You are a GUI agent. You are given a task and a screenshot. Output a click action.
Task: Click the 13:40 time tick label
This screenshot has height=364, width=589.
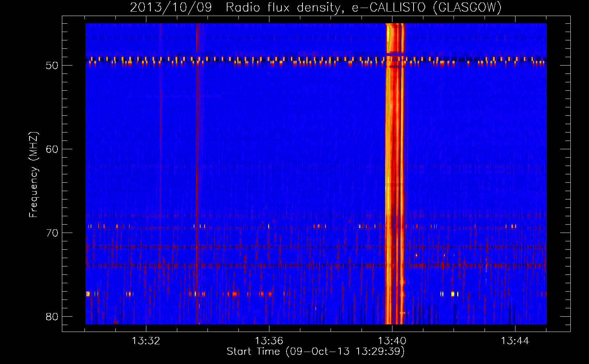click(x=392, y=341)
